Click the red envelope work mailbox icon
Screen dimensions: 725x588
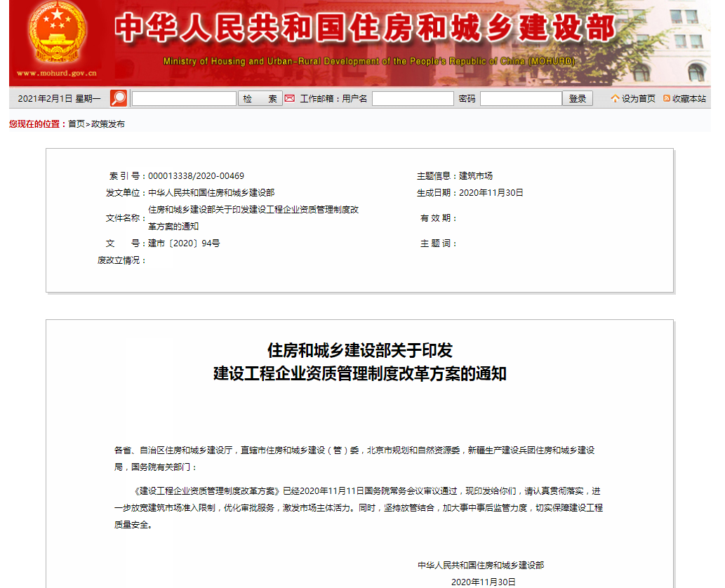click(289, 98)
